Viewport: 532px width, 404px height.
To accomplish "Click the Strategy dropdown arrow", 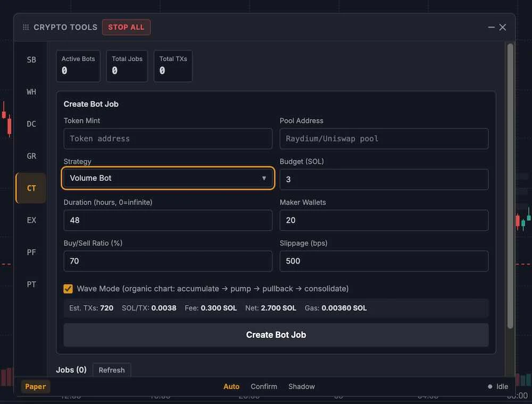I will tap(264, 178).
